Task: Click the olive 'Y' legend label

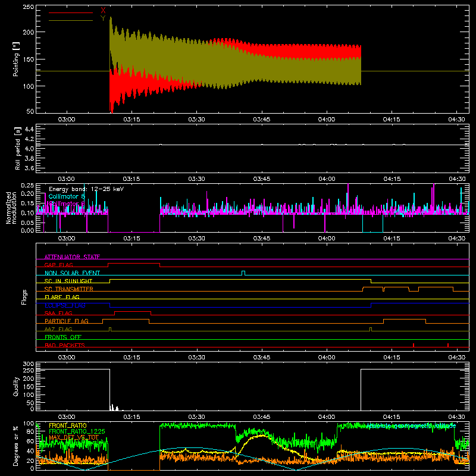Action: 103,18
